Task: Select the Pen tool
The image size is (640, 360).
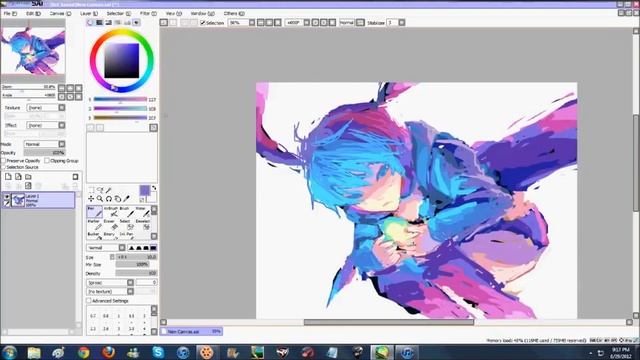Action: tap(94, 212)
